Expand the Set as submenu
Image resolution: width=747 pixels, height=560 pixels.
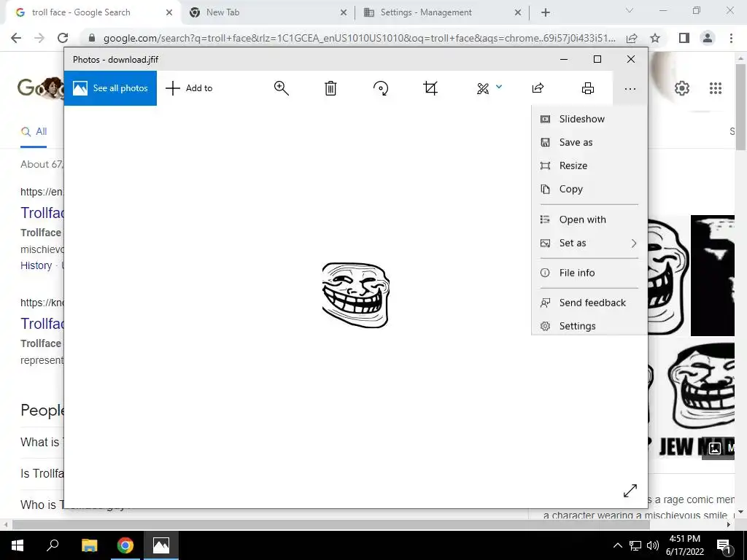coord(589,243)
